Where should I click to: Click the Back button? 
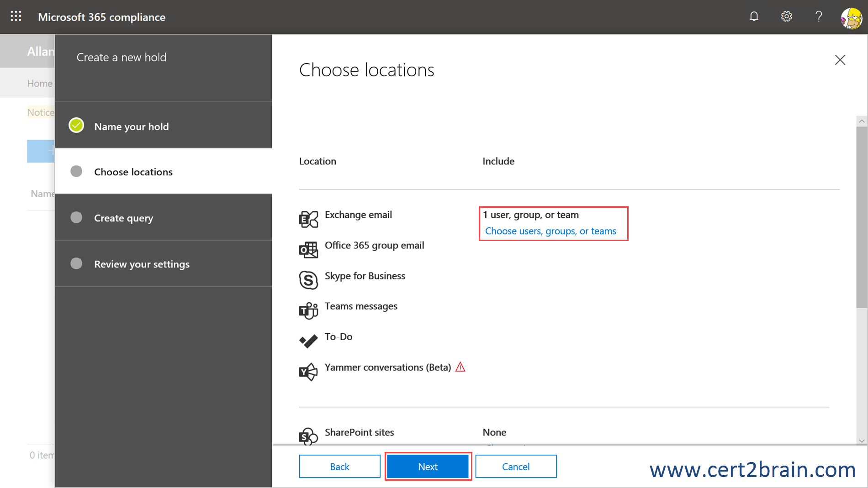point(339,466)
